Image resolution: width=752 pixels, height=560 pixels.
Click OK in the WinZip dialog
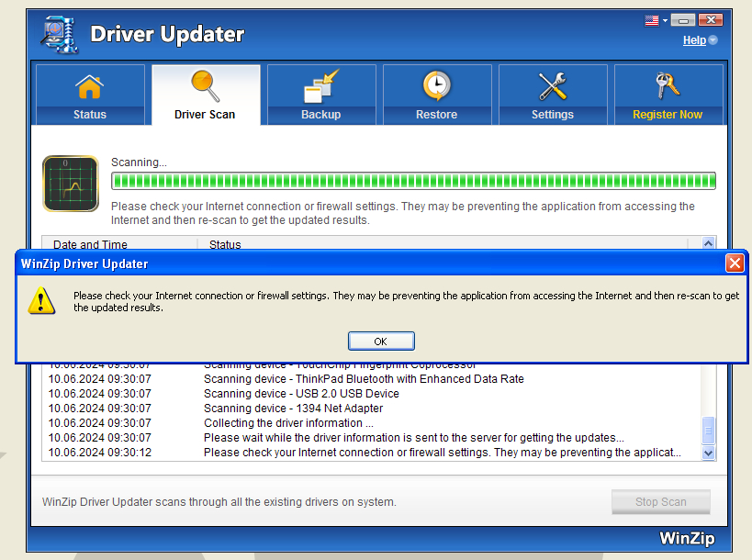381,342
